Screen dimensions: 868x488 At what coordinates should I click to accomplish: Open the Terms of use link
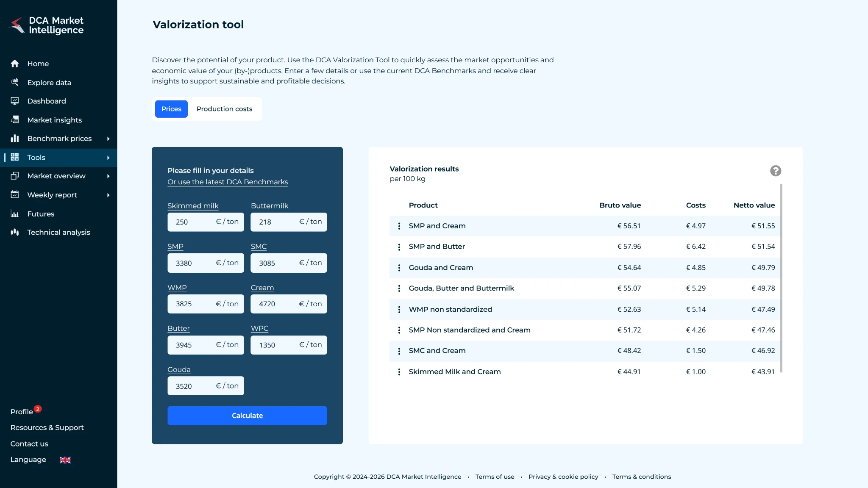point(495,477)
